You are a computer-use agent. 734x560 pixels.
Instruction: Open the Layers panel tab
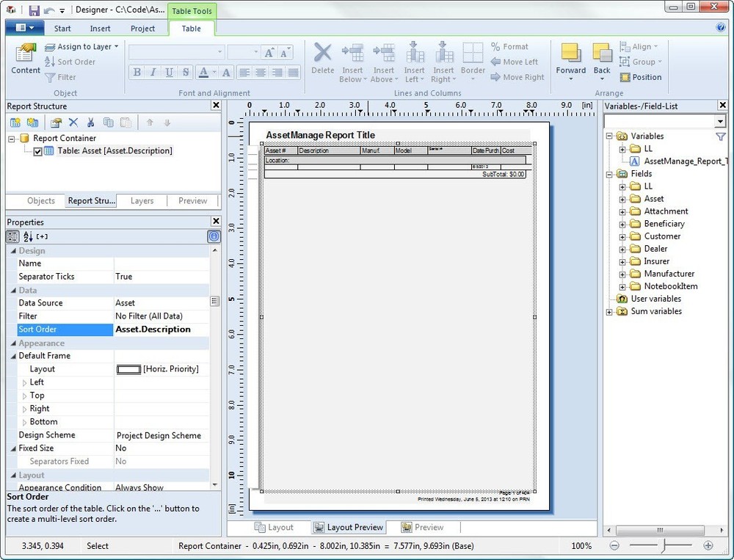tap(142, 200)
